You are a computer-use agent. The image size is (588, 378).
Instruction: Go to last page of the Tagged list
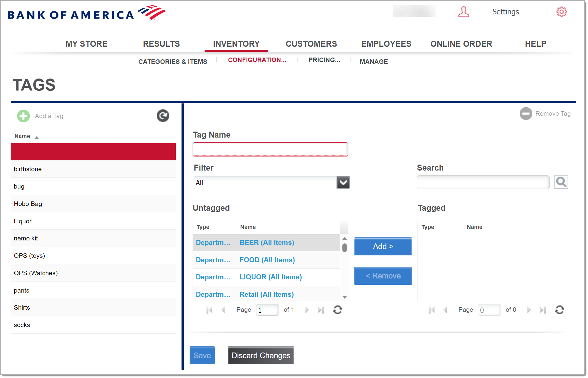pos(543,310)
